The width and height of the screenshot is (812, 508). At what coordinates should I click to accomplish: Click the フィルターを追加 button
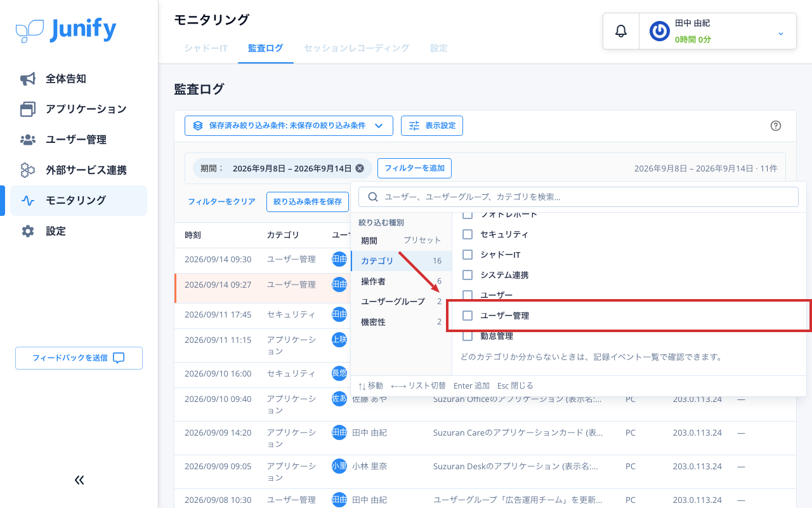click(414, 168)
